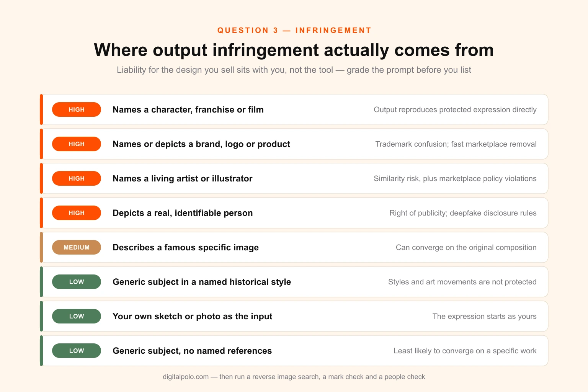Click the 'QUESTION 3 — INFRINGEMENT' heading label
Image resolution: width=588 pixels, height=392 pixels.
(294, 30)
